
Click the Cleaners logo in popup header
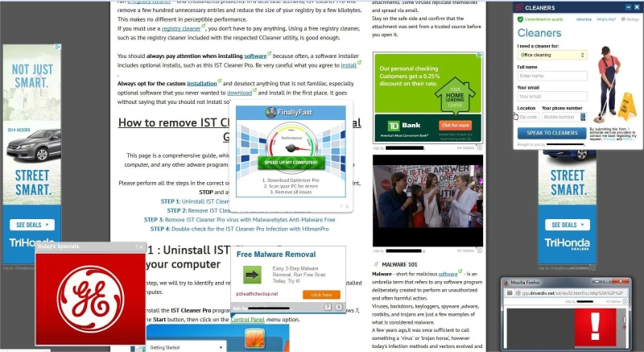pos(519,6)
